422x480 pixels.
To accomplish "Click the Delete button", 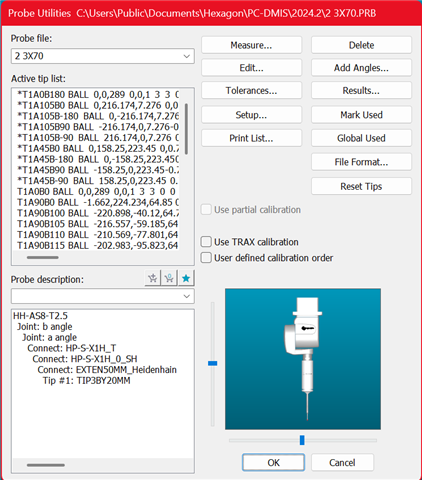I will (x=361, y=45).
